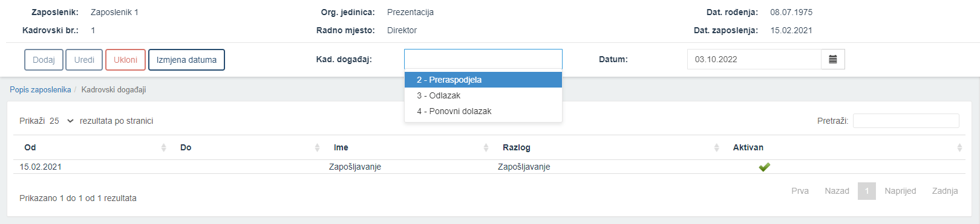This screenshot has width=980, height=224.
Task: Click the Kad. događaj combo box
Action: [483, 59]
